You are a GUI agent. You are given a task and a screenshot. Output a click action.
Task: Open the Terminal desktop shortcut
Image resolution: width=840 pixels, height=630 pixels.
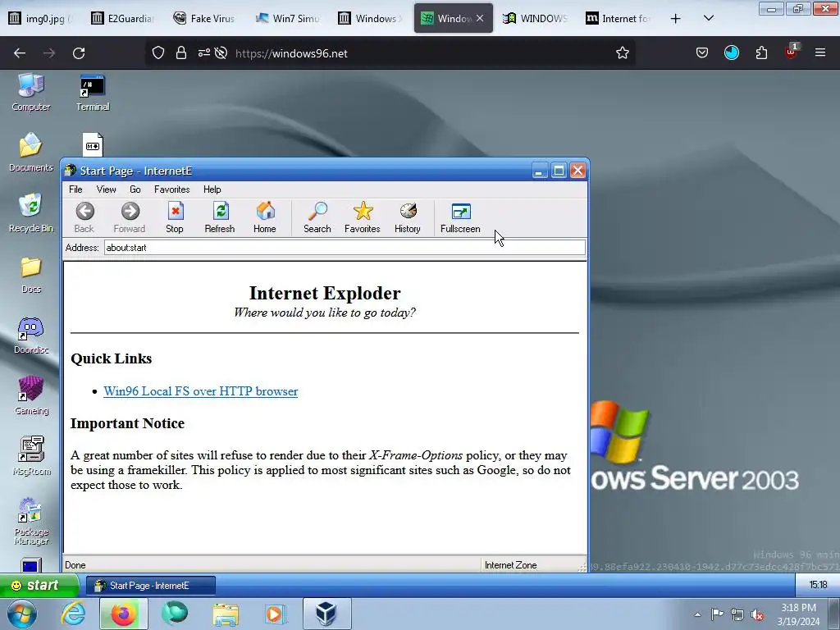[93, 92]
